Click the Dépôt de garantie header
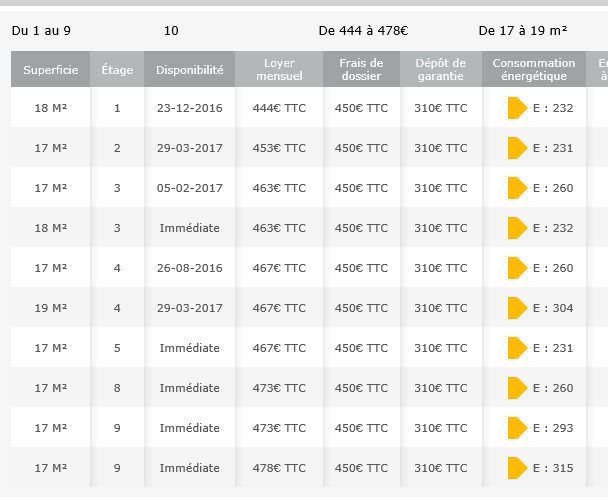This screenshot has width=608, height=500. (x=440, y=70)
